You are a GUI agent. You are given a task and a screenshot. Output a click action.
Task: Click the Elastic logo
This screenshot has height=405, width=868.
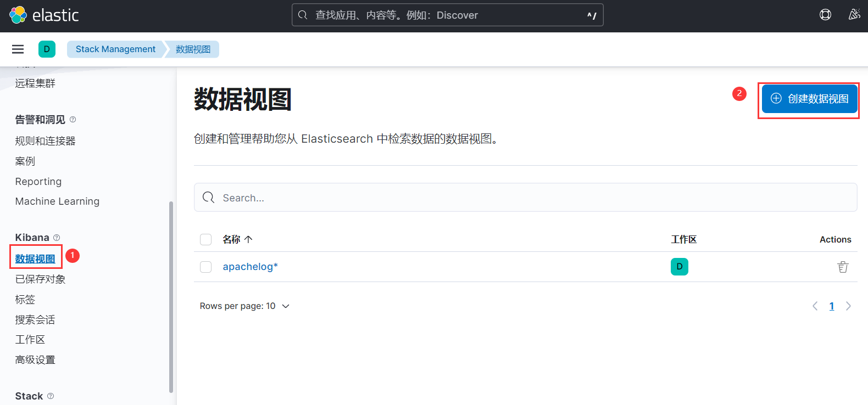(44, 15)
